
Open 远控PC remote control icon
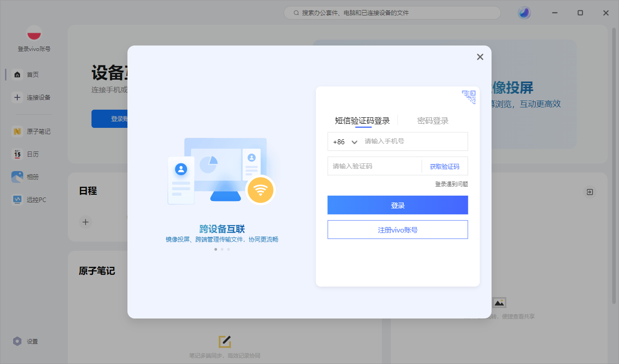[17, 199]
